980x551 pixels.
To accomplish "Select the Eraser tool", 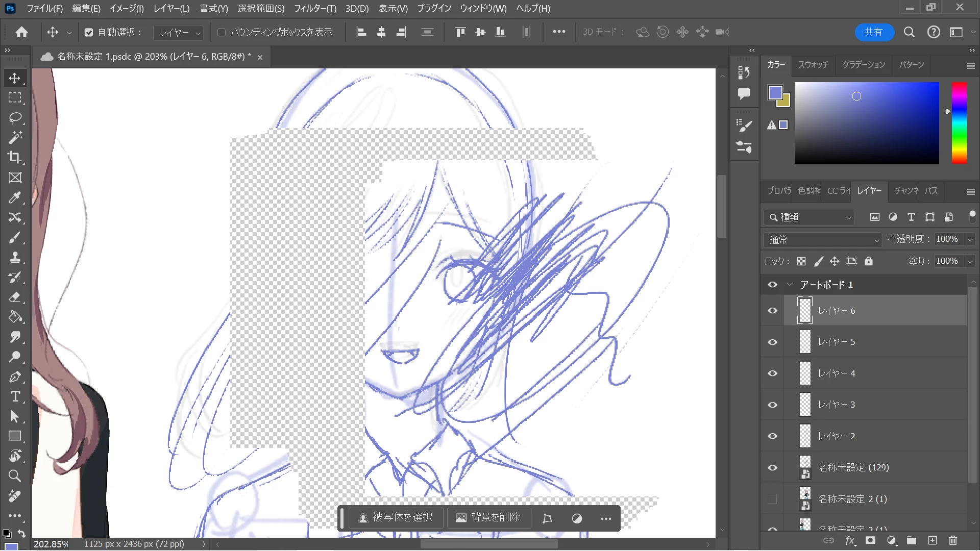I will (15, 297).
